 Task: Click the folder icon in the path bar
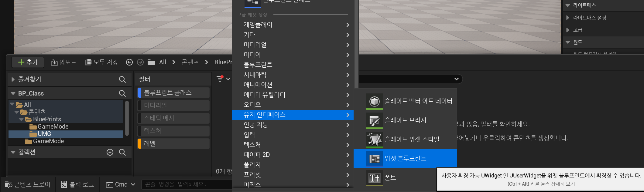151,62
